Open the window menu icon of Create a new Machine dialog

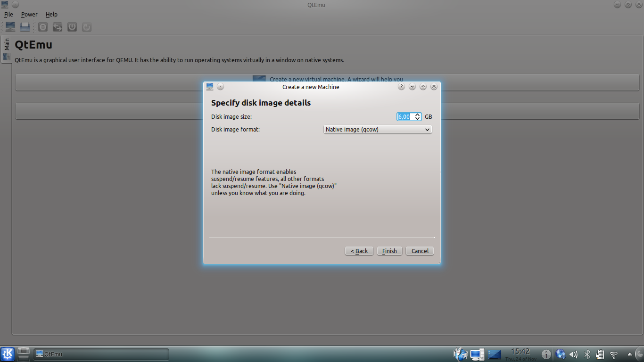point(210,87)
